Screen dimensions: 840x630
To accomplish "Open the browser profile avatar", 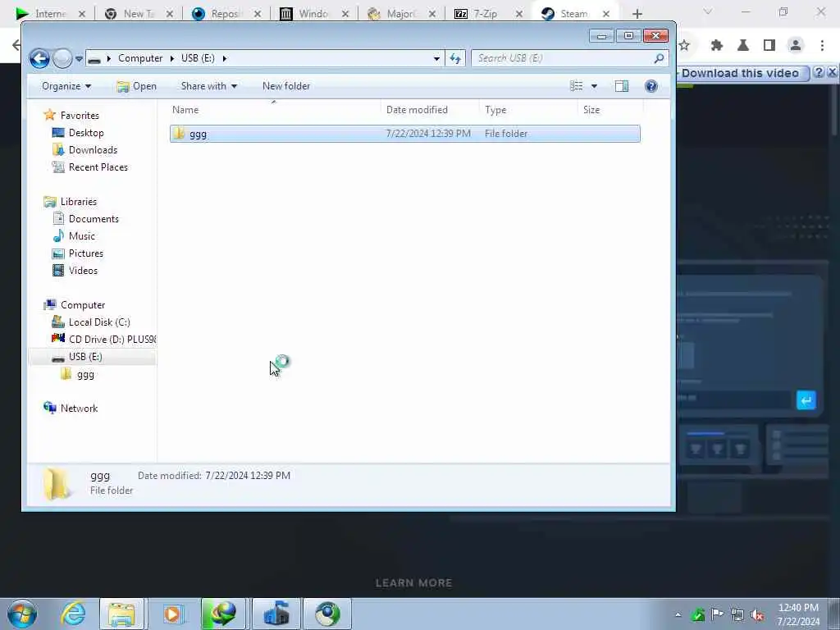I will [x=796, y=46].
